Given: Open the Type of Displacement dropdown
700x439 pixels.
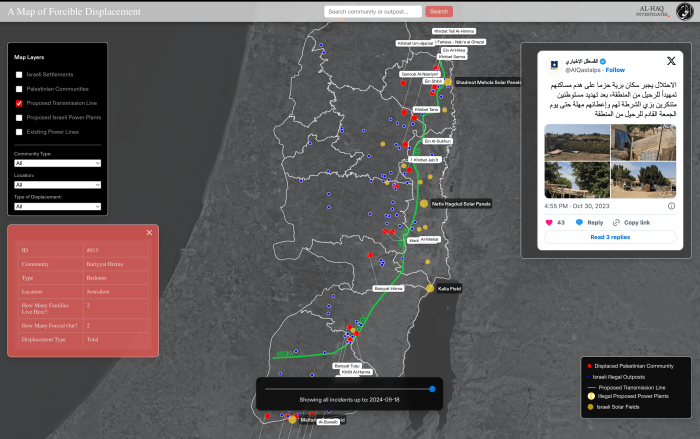Looking at the screenshot, I should (56, 207).
